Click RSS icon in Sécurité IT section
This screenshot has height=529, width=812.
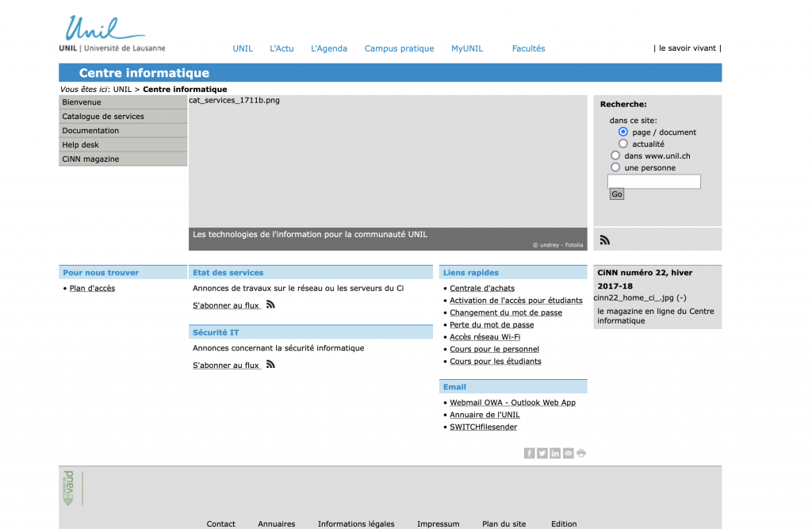(x=270, y=365)
